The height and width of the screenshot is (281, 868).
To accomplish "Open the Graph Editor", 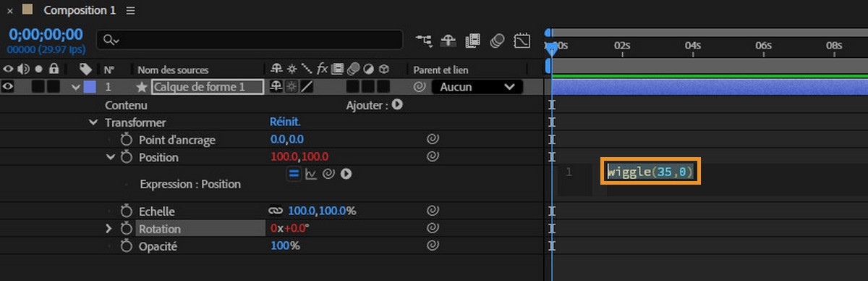I will (522, 40).
